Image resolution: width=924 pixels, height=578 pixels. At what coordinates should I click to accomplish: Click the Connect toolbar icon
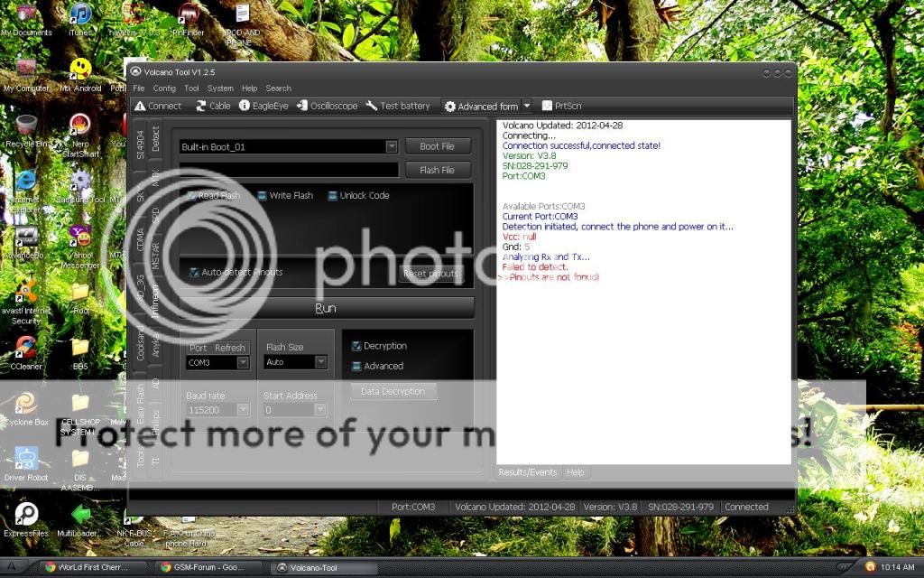coord(141,107)
